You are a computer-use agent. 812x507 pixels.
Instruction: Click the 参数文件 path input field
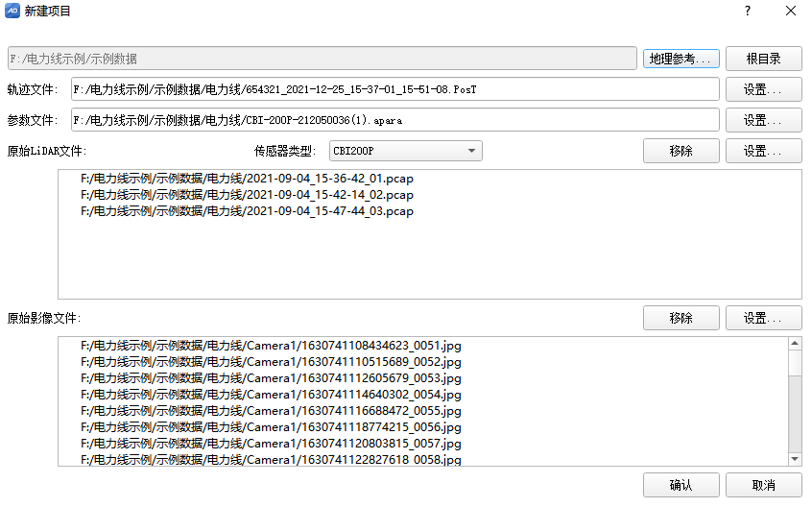(395, 120)
